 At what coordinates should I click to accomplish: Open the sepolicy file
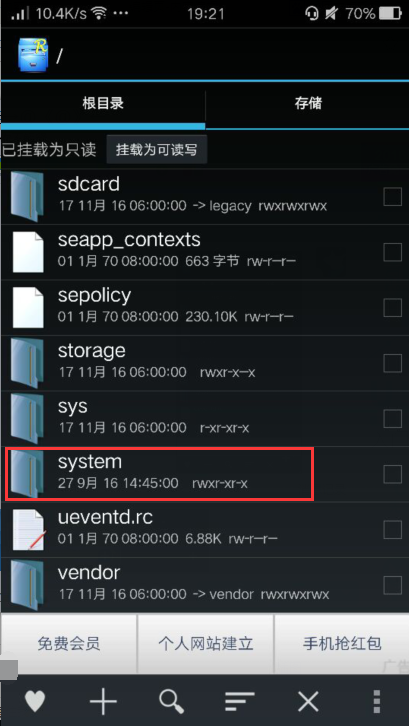[204, 308]
